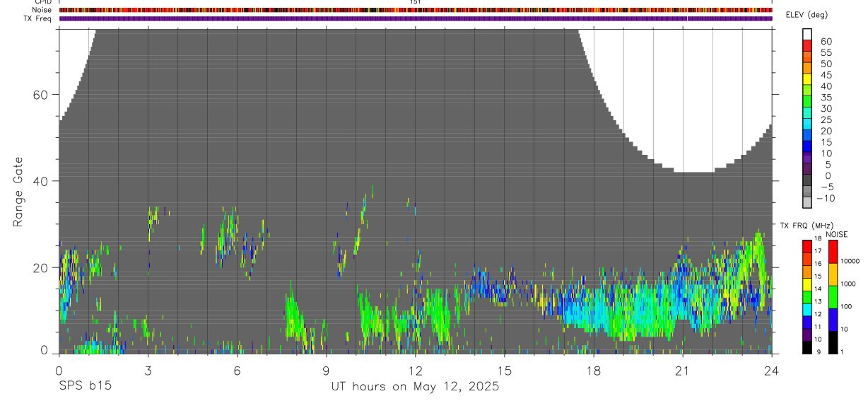The width and height of the screenshot is (868, 401).
Task: Select the white top segment of the ELEV colorbar
Action: coord(807,35)
